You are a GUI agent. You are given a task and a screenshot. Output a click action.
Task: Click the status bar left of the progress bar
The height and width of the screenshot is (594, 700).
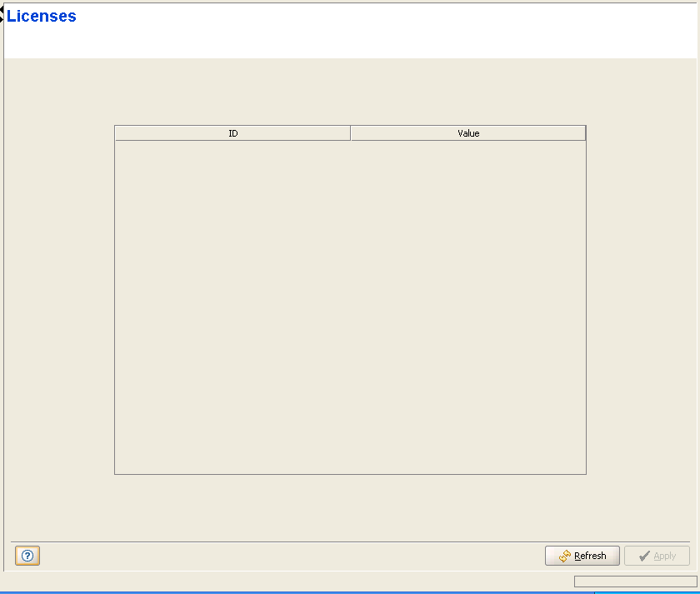click(283, 582)
